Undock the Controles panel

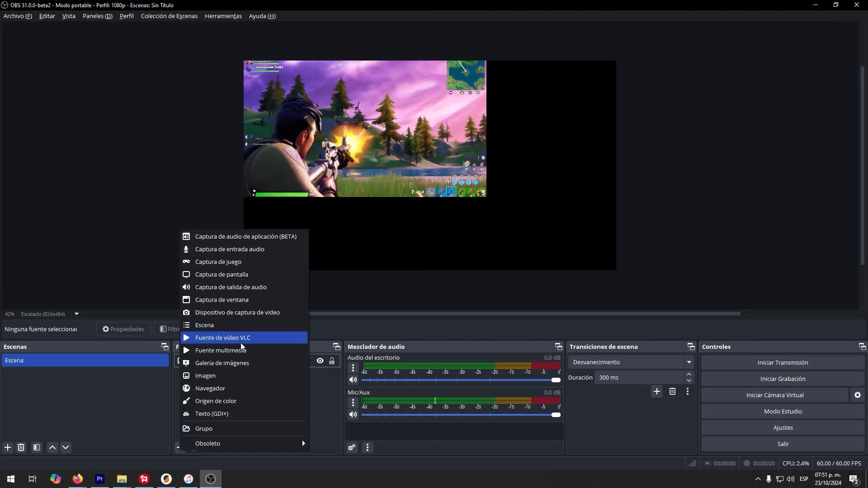[x=862, y=347]
